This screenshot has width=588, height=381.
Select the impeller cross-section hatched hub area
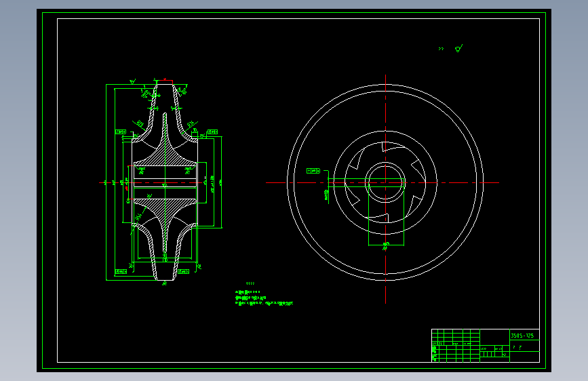(165, 156)
